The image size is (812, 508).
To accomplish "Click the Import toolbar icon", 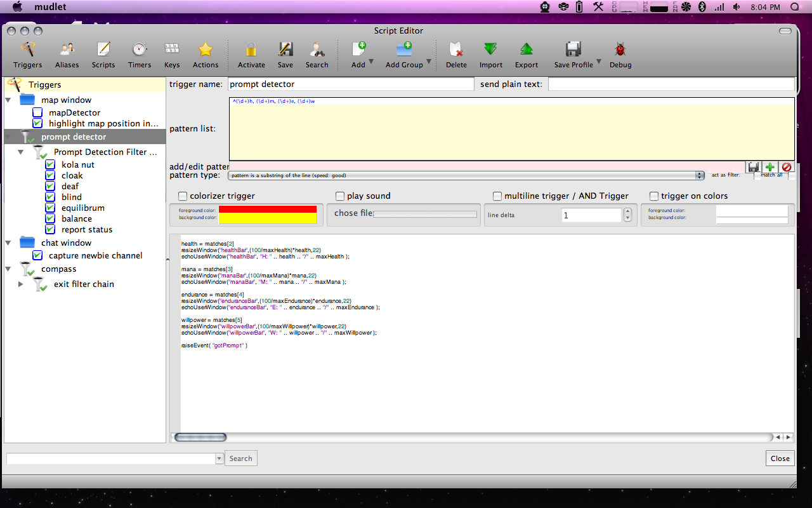I will point(490,50).
